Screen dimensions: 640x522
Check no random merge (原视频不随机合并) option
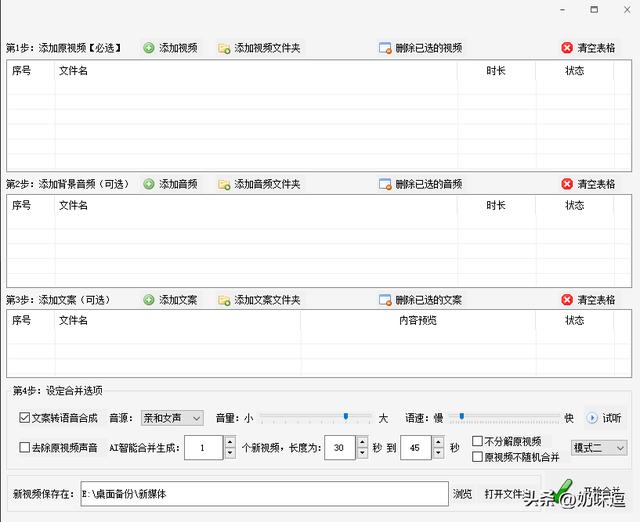pos(477,457)
